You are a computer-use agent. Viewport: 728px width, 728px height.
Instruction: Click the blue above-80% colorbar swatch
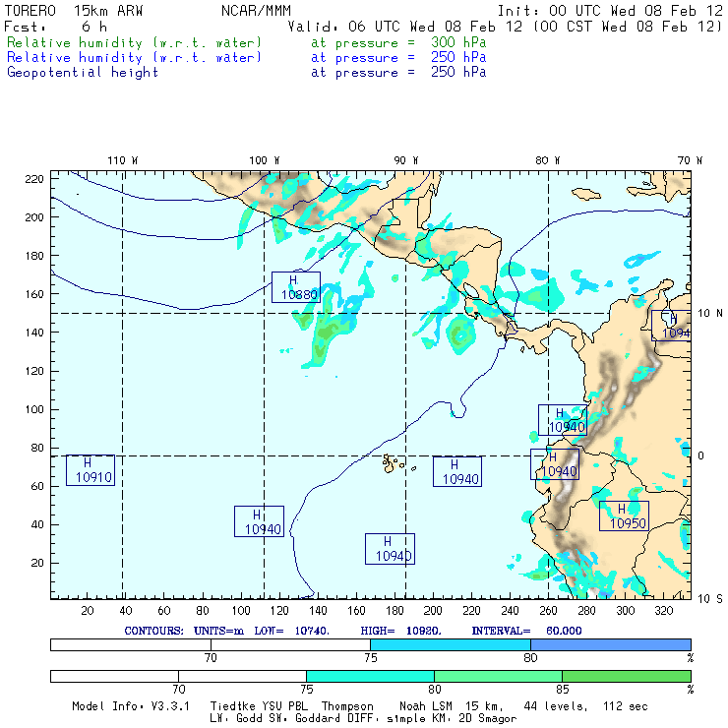[x=611, y=644]
